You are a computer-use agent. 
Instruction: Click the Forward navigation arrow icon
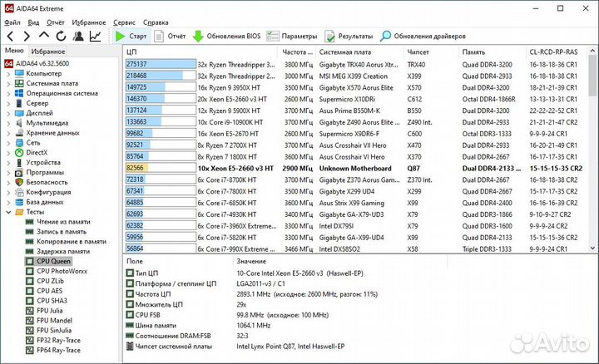tap(27, 37)
